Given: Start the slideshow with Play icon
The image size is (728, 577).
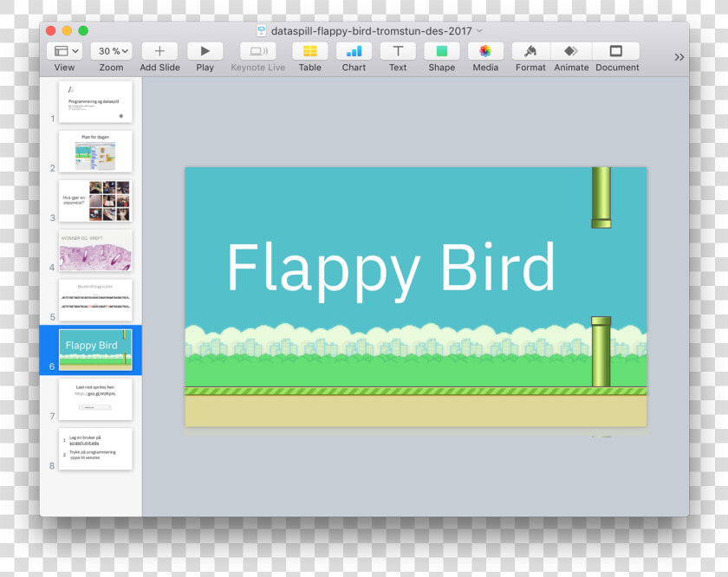Looking at the screenshot, I should (205, 50).
